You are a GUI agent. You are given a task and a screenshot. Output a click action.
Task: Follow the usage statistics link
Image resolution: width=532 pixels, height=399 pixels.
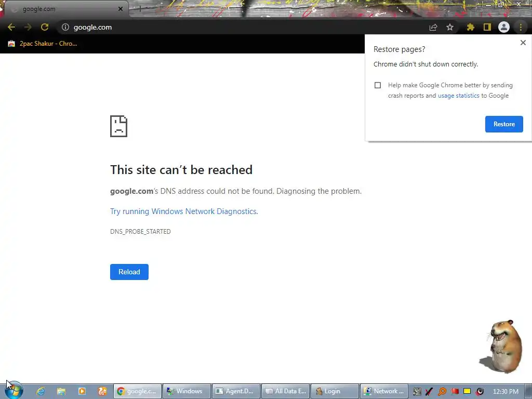click(x=458, y=96)
